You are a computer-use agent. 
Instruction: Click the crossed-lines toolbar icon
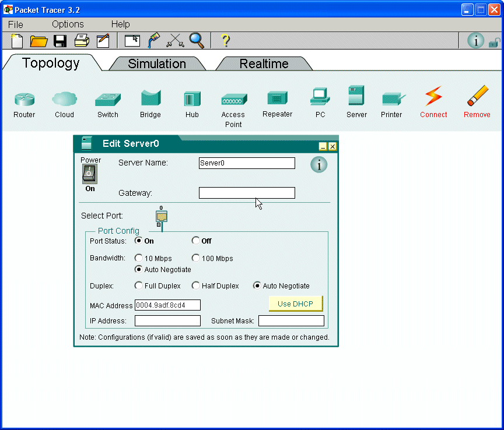pos(175,41)
